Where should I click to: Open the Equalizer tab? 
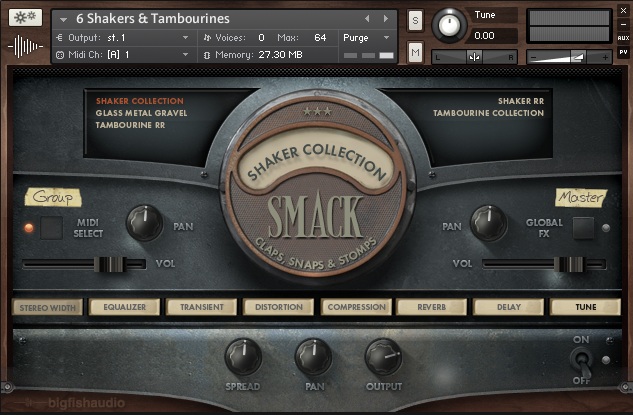coord(125,307)
